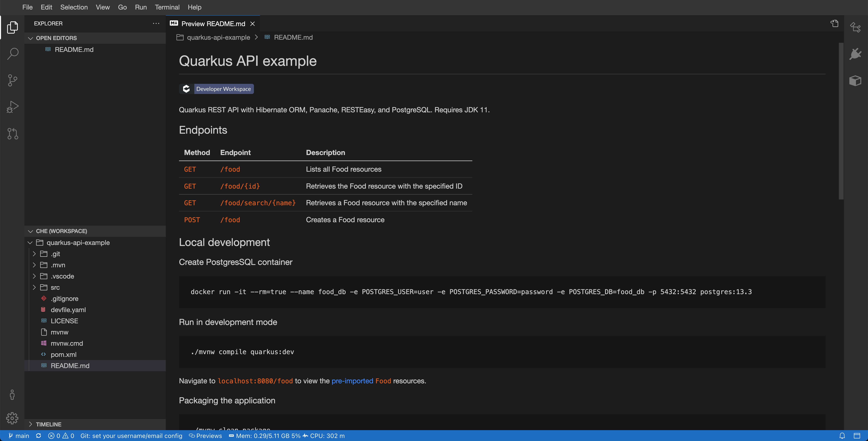Open the devfile.yaml file
This screenshot has width=868, height=441.
[x=95, y=310]
